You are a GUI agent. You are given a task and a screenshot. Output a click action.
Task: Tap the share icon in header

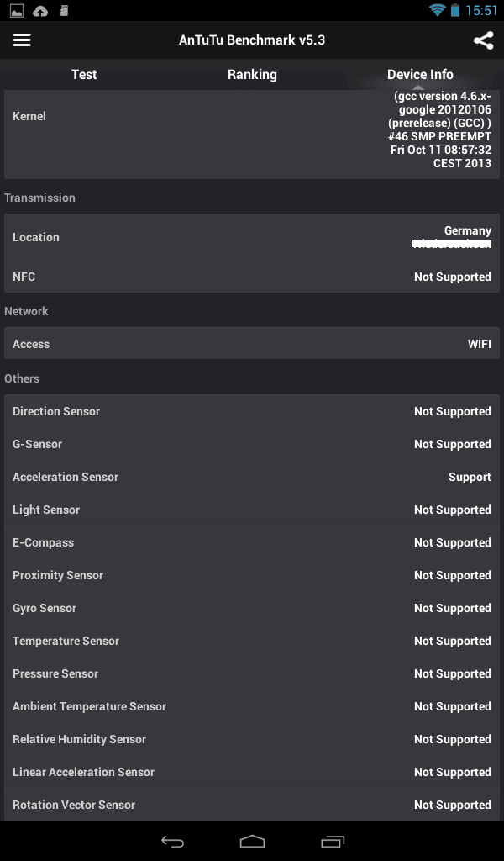click(x=483, y=40)
